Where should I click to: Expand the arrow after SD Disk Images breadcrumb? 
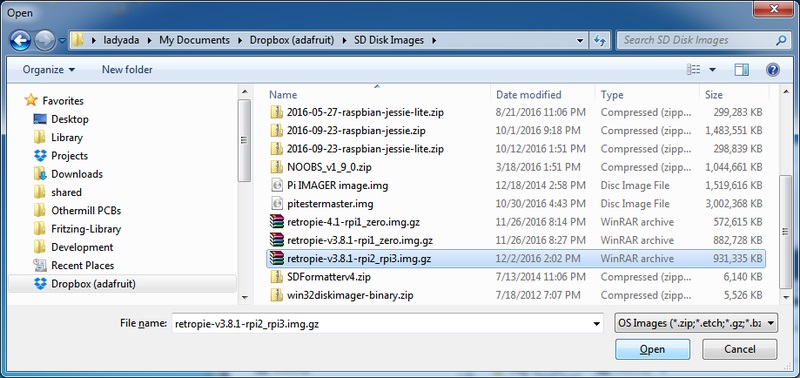434,40
